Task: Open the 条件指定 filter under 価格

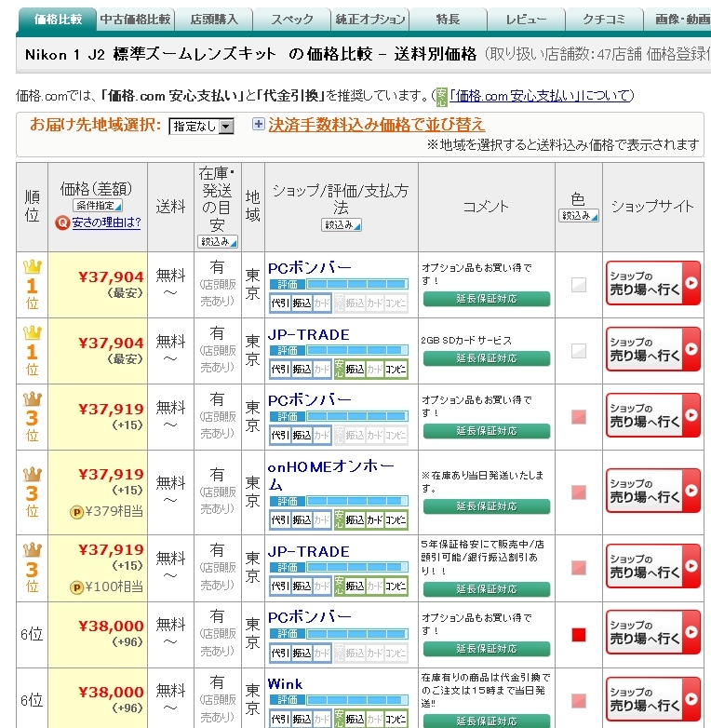Action: coord(98,205)
